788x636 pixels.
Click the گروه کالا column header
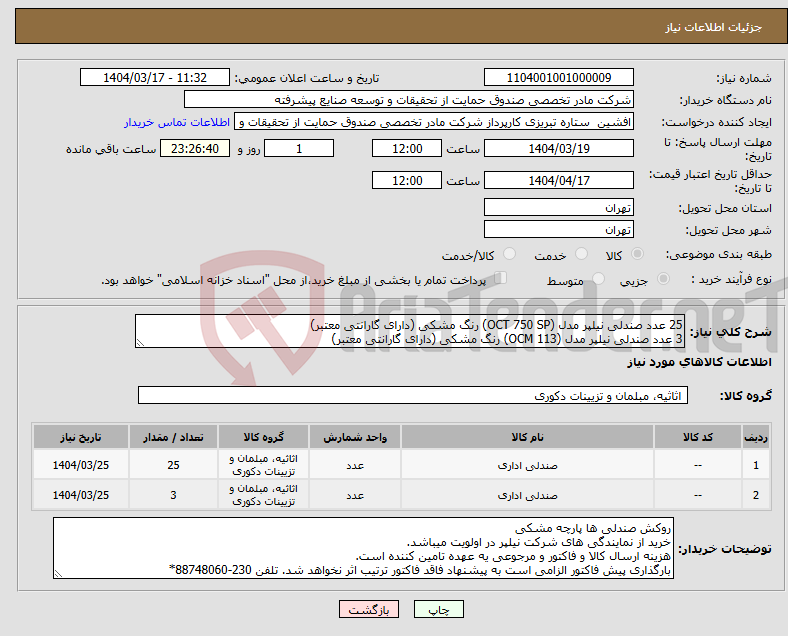point(263,437)
